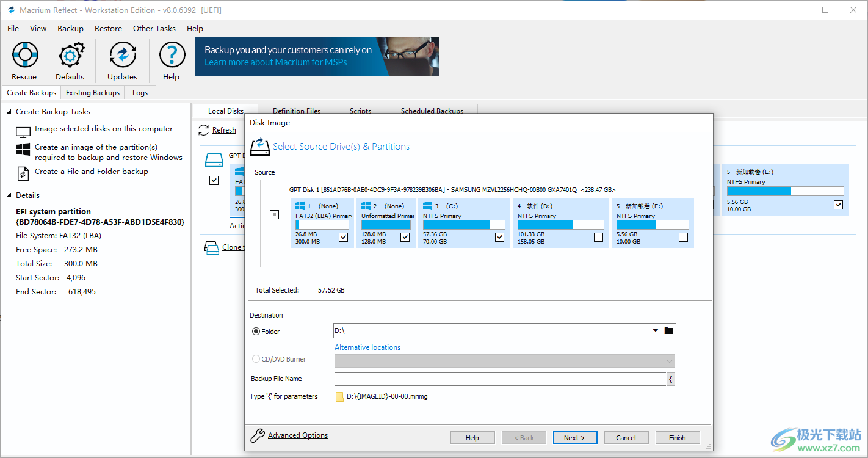868x458 pixels.
Task: Open the Defaults settings gear
Action: (x=71, y=55)
